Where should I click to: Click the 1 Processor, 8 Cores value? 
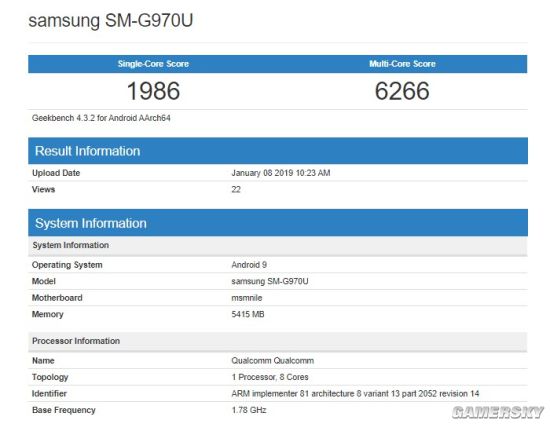pyautogui.click(x=270, y=377)
